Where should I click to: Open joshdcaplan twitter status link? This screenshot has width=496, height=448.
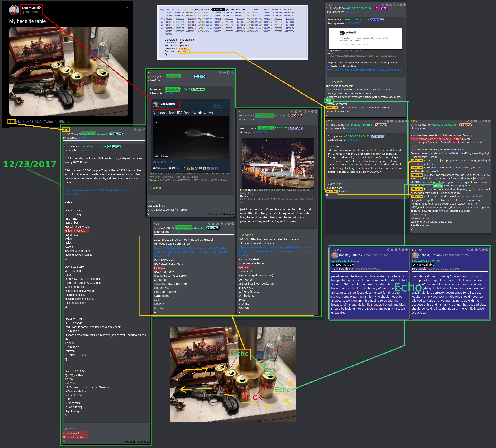coord(365,70)
